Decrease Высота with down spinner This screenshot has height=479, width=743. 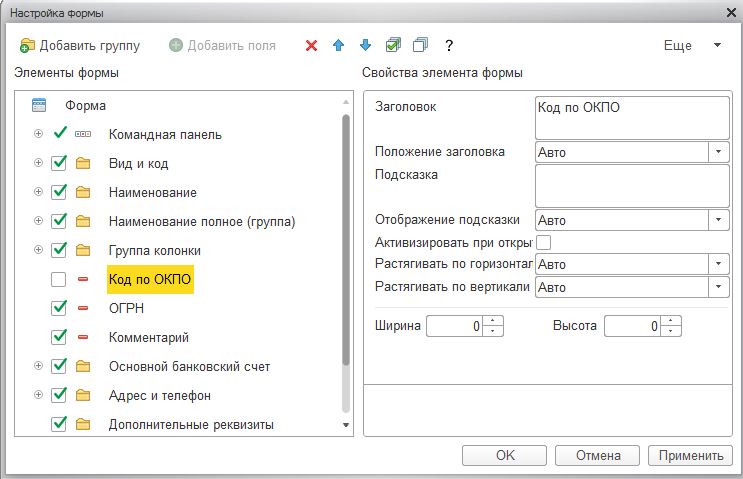[671, 331]
